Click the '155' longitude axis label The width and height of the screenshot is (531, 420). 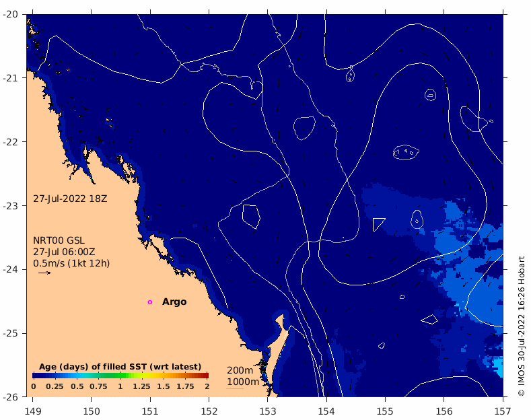[x=385, y=411]
